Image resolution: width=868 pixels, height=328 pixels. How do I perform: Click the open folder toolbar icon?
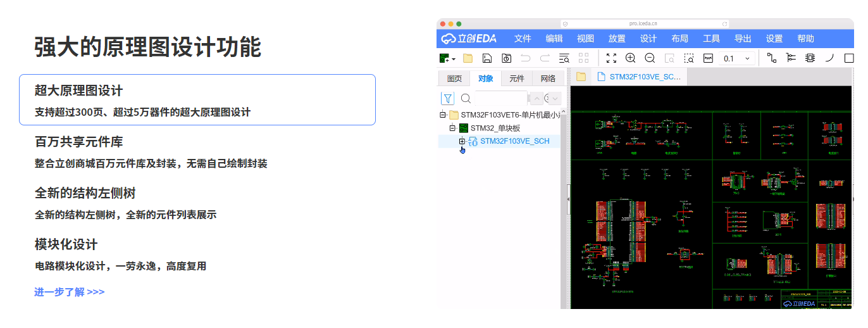468,58
